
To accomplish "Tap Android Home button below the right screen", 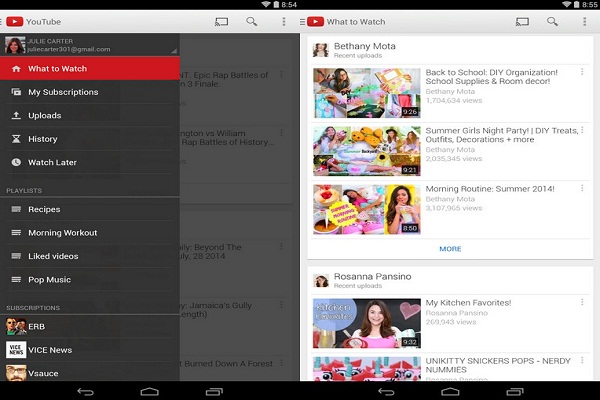I will pyautogui.click(x=450, y=392).
